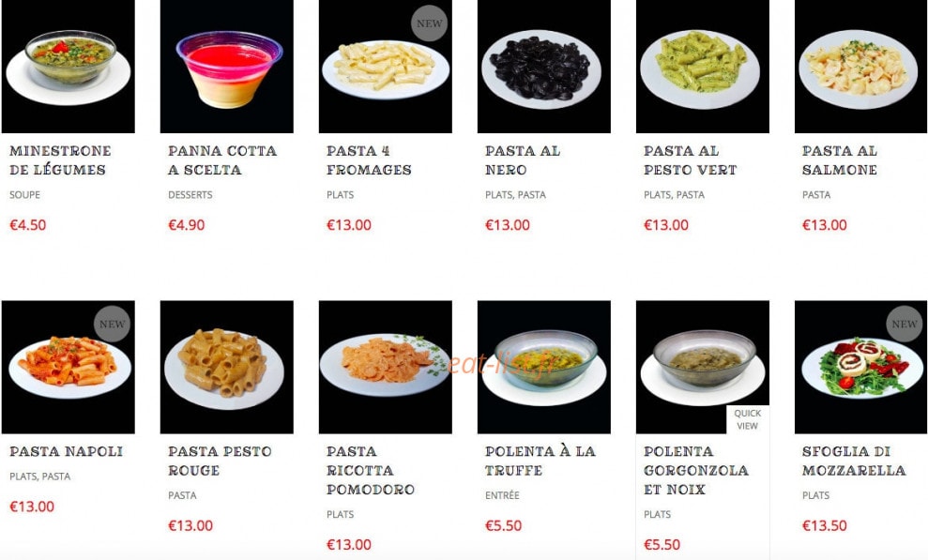The width and height of the screenshot is (928, 560).
Task: Select the Plats category under Pasta 4 Fromages
Action: tap(341, 194)
